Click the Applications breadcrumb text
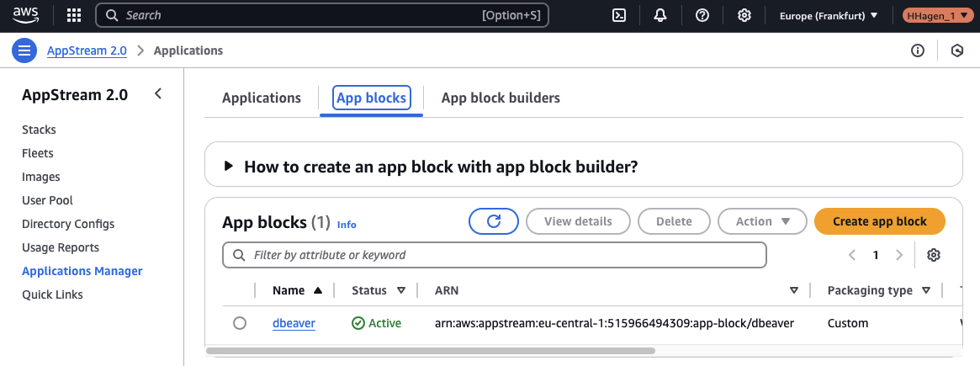This screenshot has height=366, width=980. coord(188,50)
